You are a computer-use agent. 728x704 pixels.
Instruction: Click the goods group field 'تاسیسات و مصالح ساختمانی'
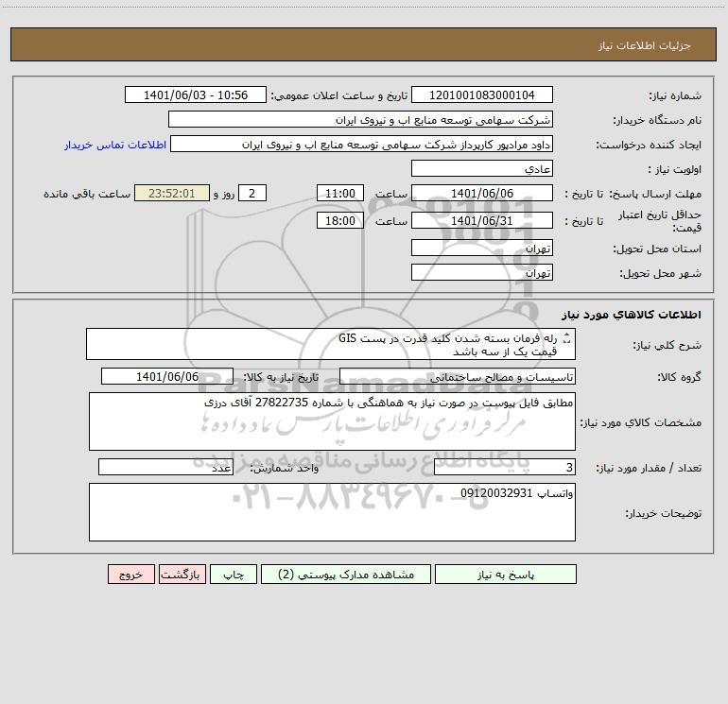[458, 376]
